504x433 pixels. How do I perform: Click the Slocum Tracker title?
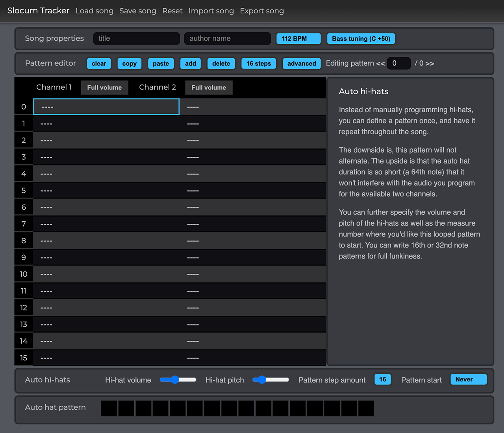click(38, 11)
